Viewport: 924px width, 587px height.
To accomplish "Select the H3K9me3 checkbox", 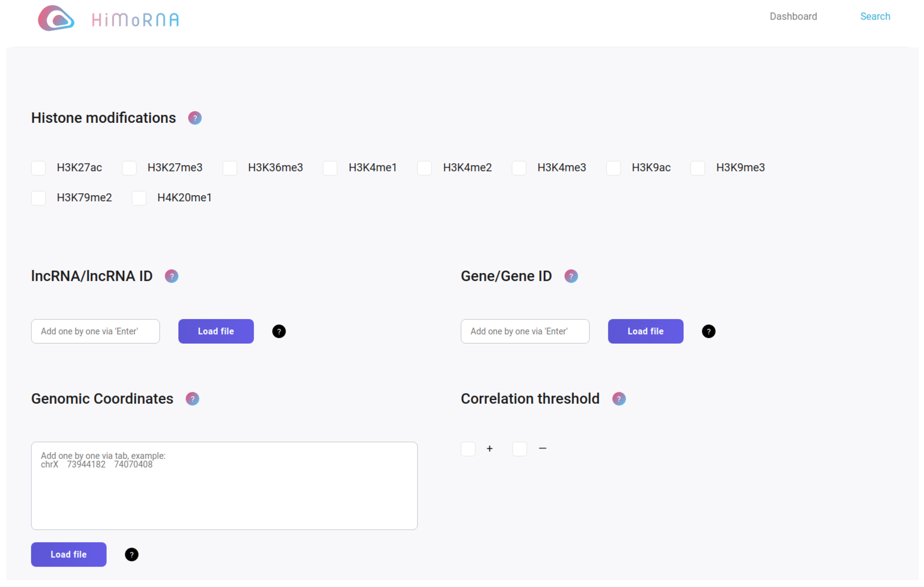I will [697, 168].
